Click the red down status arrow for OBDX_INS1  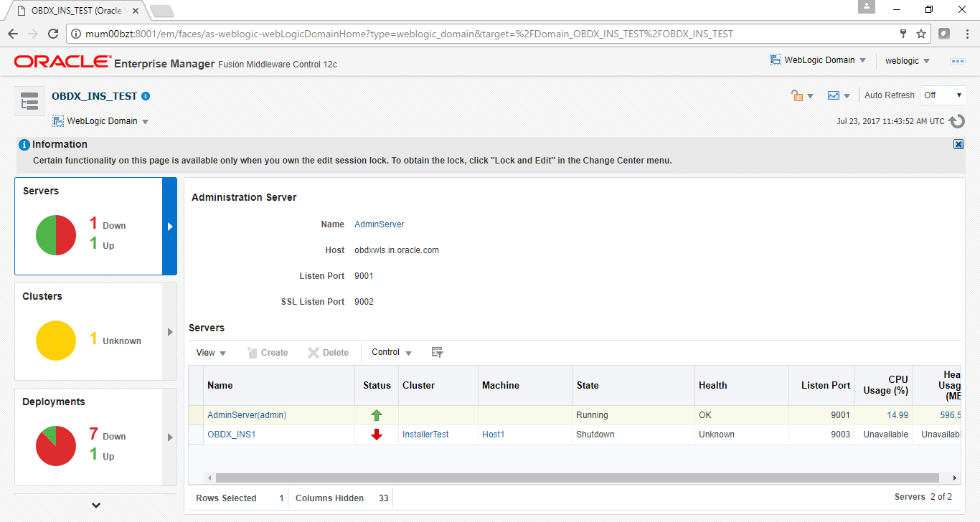click(x=377, y=435)
